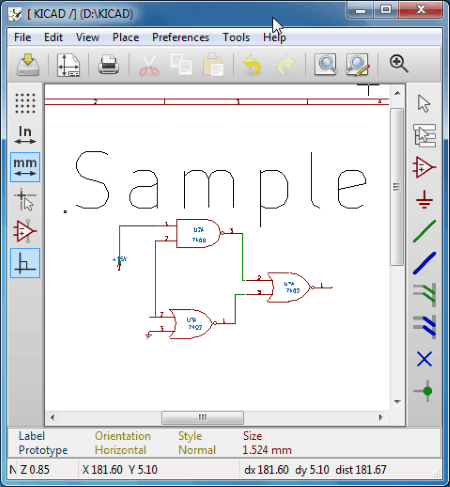Click the Label Prototype info field
450x487 pixels.
point(43,443)
